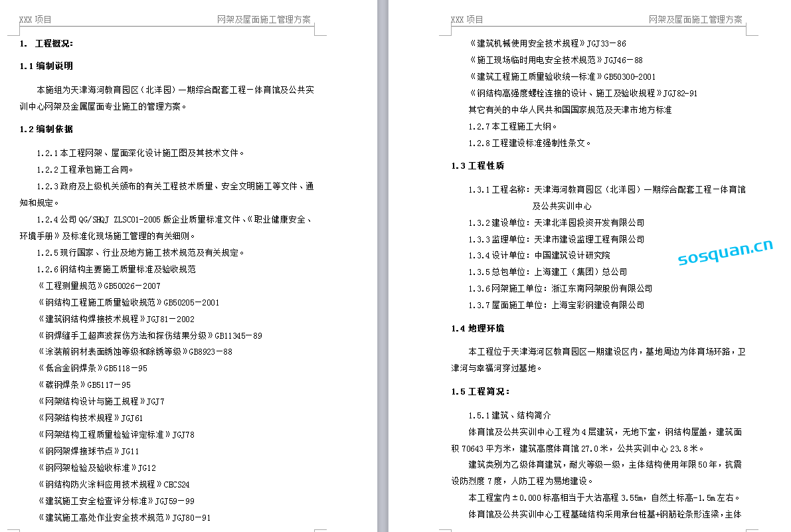Click the "《碳钢焊条》GB5117-95" line

84,385
